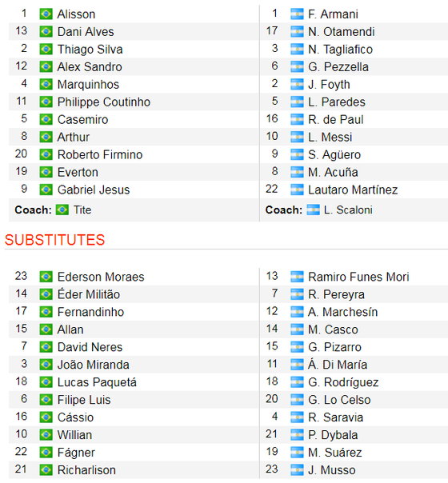Click coach name Tite

tap(82, 210)
